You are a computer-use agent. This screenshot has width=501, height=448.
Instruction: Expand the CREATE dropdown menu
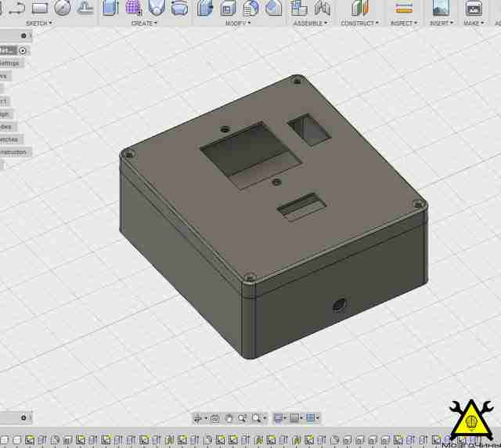tap(144, 23)
